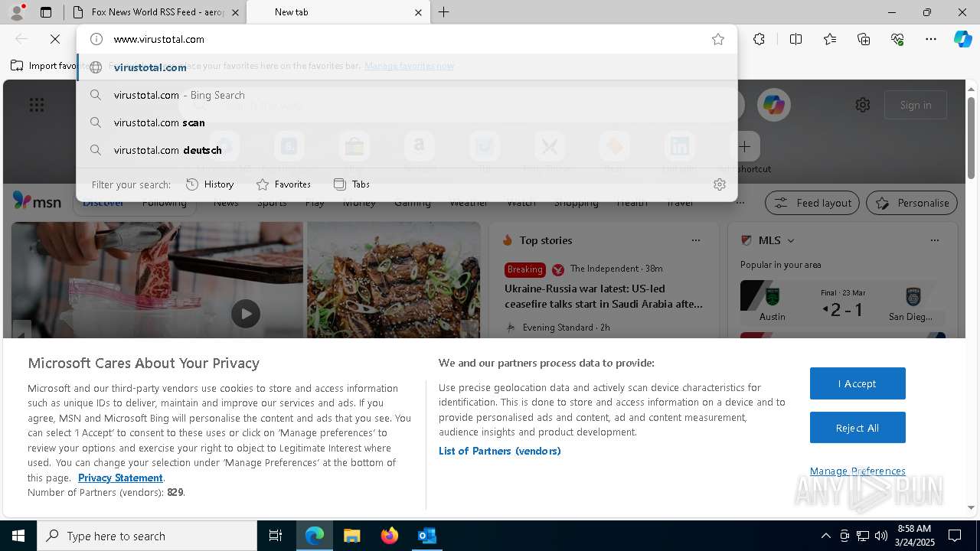980x551 pixels.
Task: Open the Favorites toolbar icon
Action: [x=830, y=39]
